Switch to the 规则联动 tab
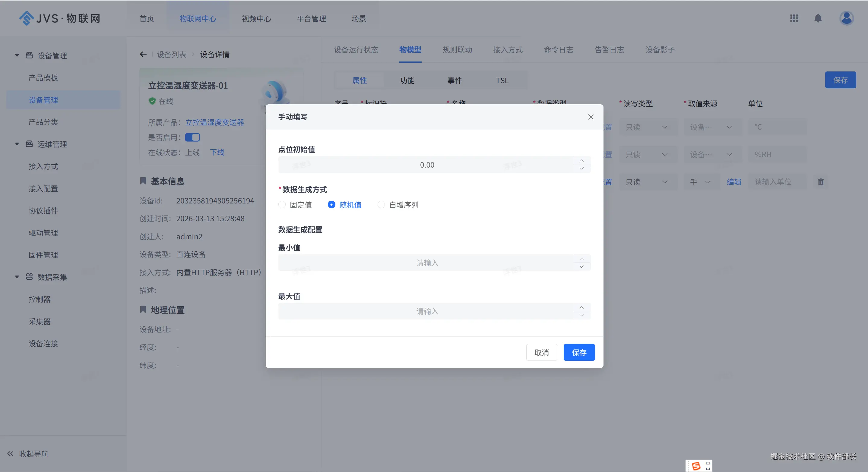868x472 pixels. pos(457,50)
